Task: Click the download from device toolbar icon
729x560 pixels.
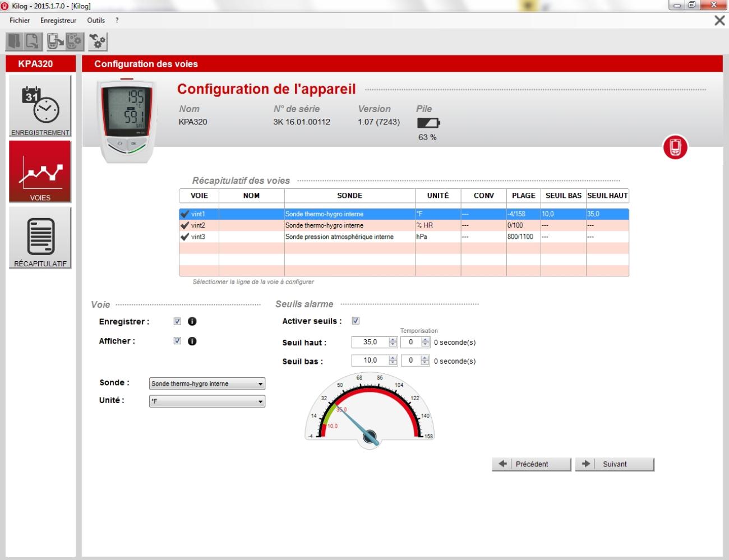Action: 55,41
